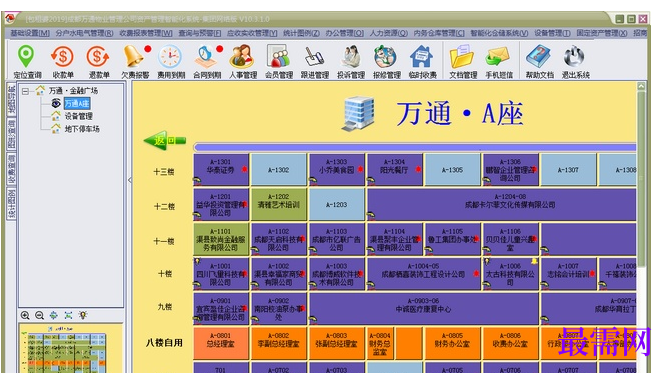Open 帮助文档 help document

tap(539, 62)
